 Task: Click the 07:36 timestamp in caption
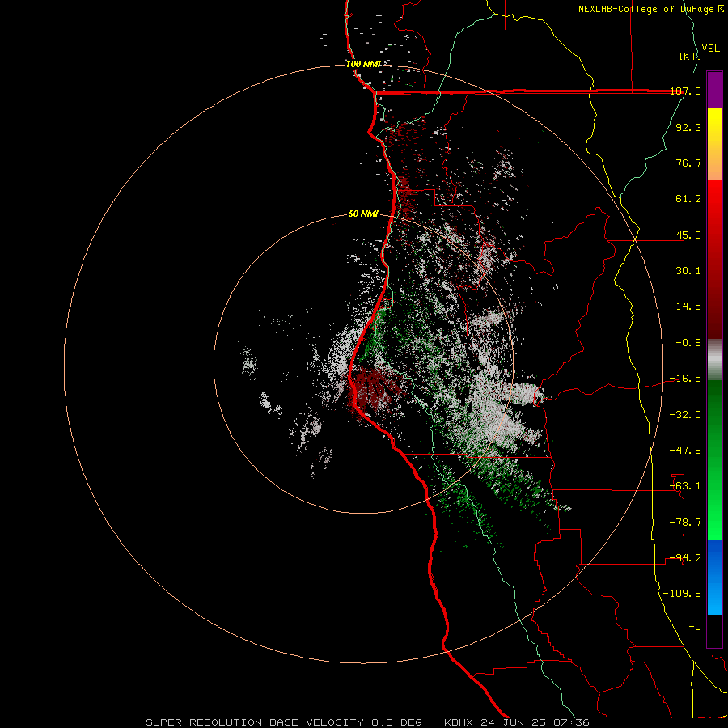point(572,722)
